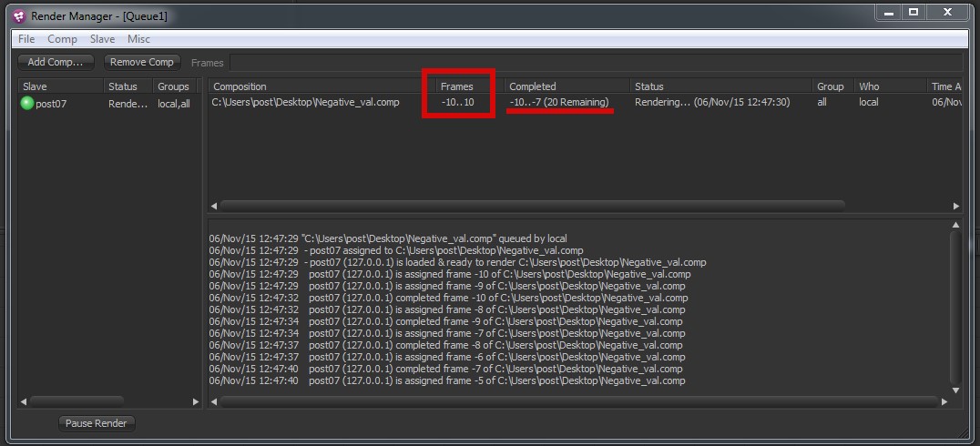Click log line 'completed frame -9'
Viewport: 980px width, 446px height.
445,321
